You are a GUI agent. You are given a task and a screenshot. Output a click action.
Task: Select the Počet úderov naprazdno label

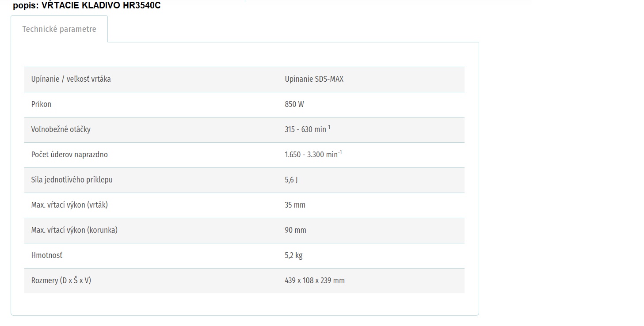tap(69, 155)
